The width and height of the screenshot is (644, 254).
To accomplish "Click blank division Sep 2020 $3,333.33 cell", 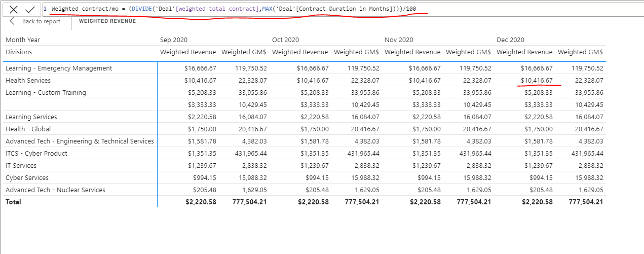I will click(x=202, y=104).
